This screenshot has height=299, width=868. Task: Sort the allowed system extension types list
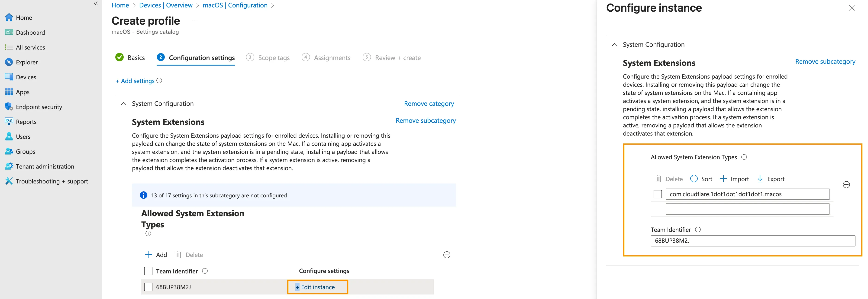coord(701,179)
